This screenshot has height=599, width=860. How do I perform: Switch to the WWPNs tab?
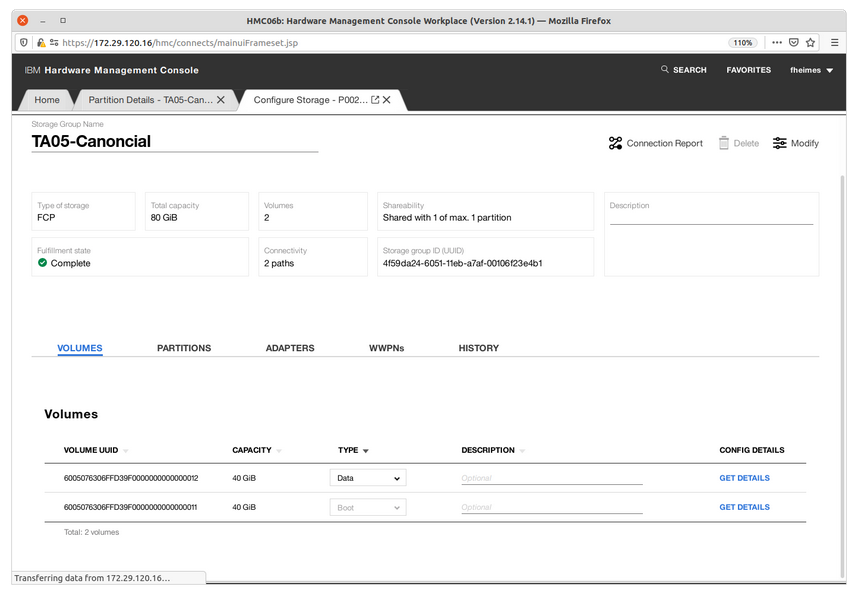click(x=386, y=348)
